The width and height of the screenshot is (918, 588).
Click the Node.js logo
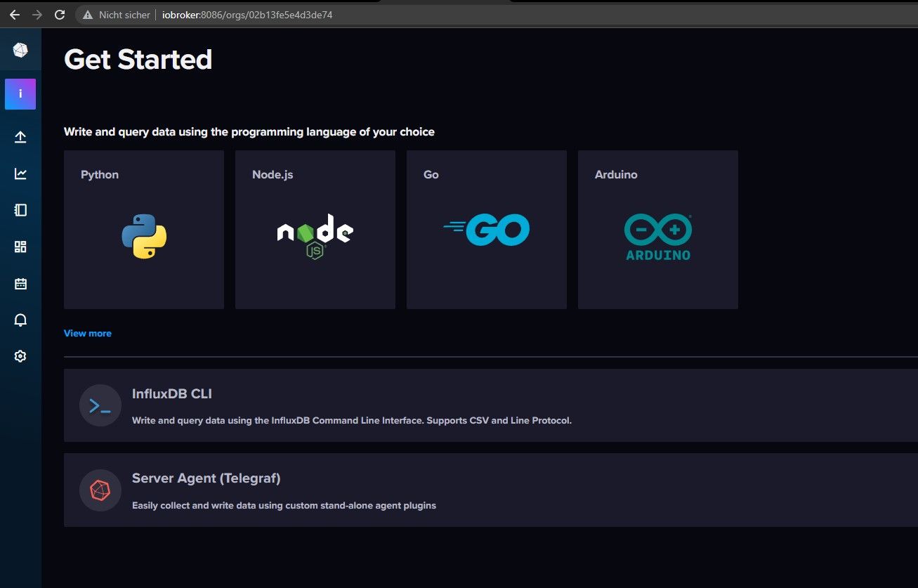point(315,237)
